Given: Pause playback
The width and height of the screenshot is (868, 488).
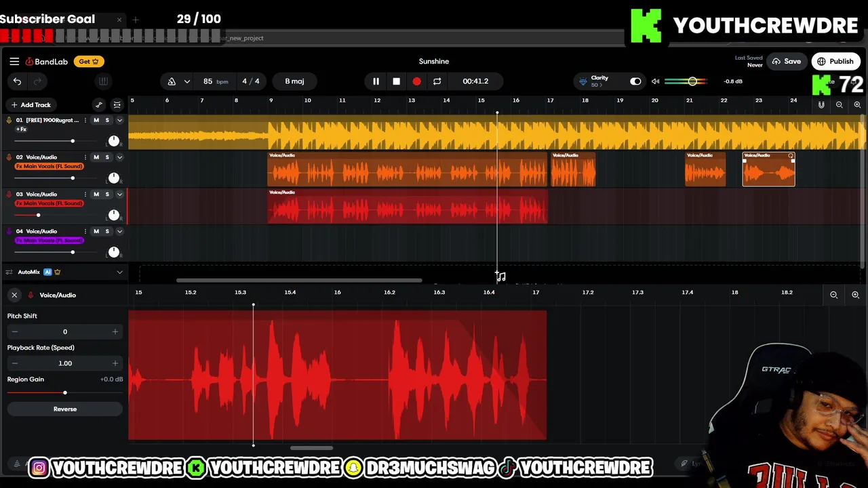Looking at the screenshot, I should [376, 81].
